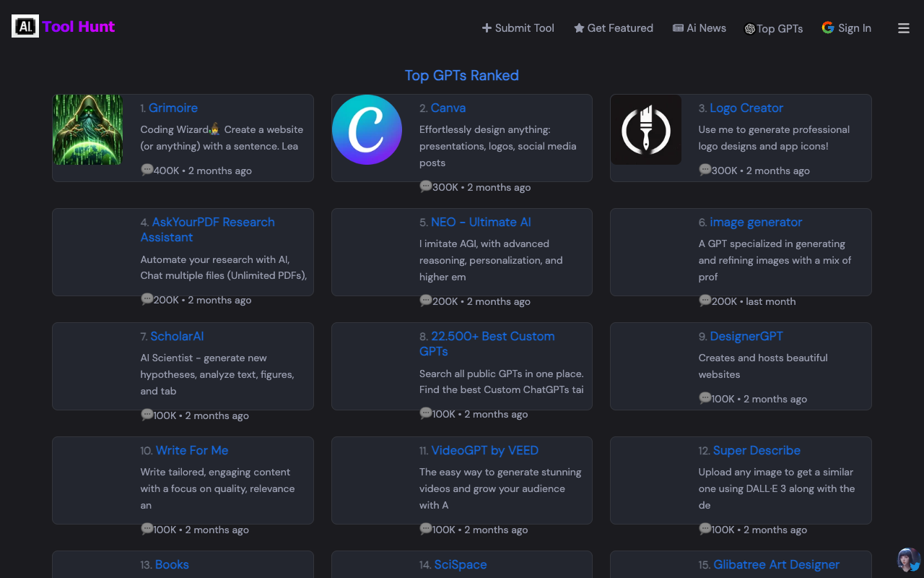
Task: Open the DesignerGPT link
Action: click(746, 336)
